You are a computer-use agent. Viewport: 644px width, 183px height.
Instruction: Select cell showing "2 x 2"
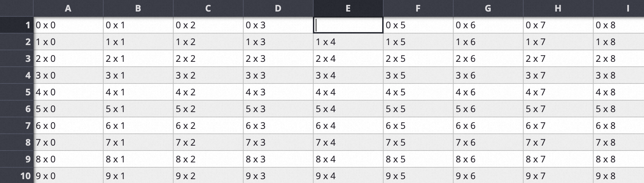[x=208, y=59]
